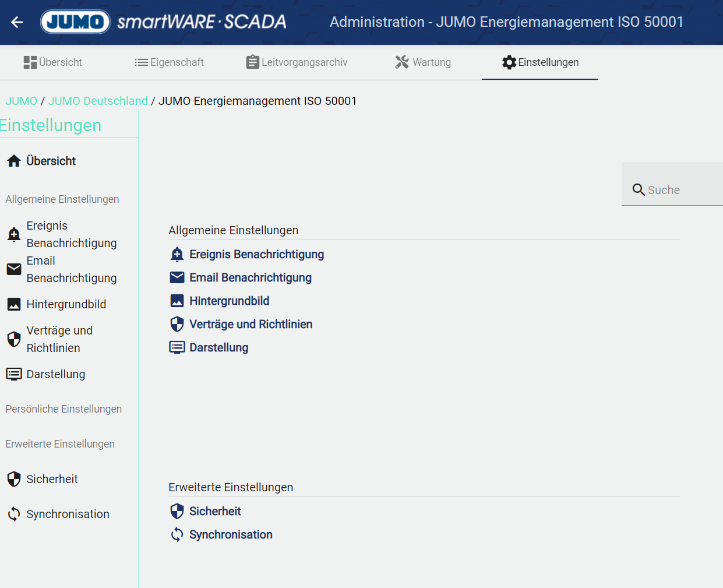This screenshot has height=588, width=723.
Task: Click the back arrow in the header
Action: (17, 22)
